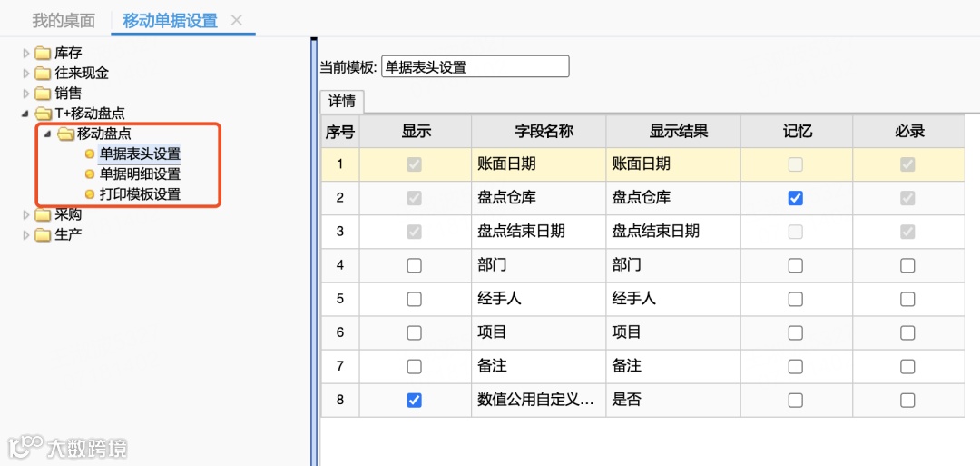The image size is (980, 466).
Task: Enable 显示 checkbox for 部门 row
Action: click(415, 266)
